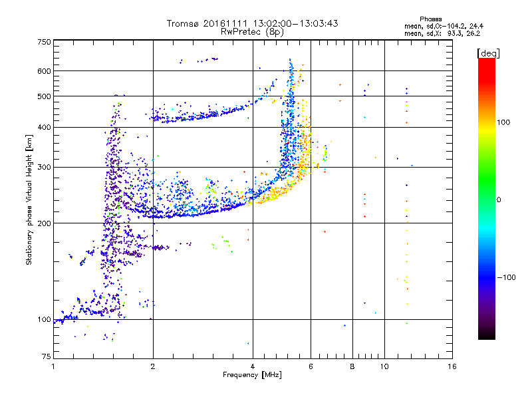Click the y-axis tick label '500'
532x399 pixels.
[44, 96]
